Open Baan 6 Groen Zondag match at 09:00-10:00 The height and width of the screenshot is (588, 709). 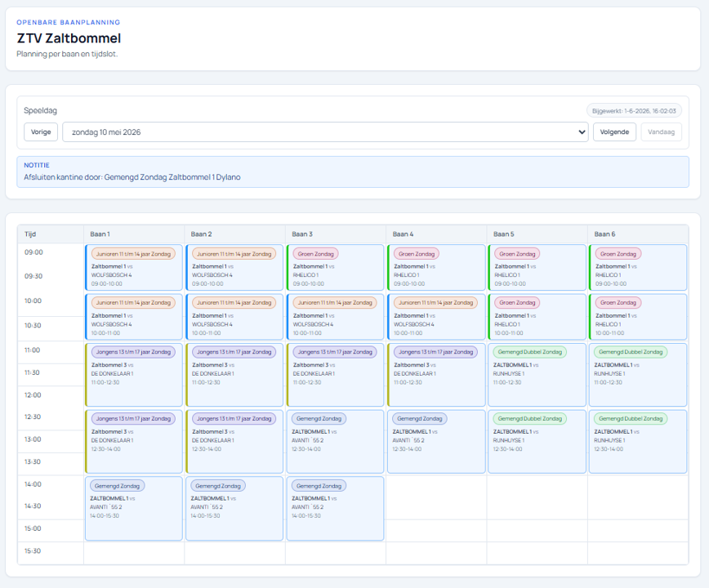pyautogui.click(x=638, y=268)
